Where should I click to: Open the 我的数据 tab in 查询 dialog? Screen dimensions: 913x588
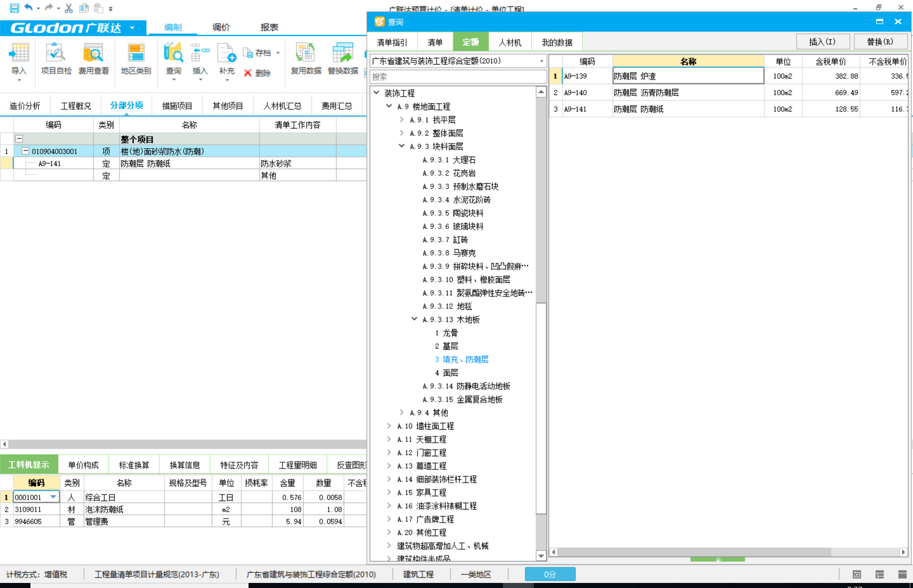click(557, 42)
